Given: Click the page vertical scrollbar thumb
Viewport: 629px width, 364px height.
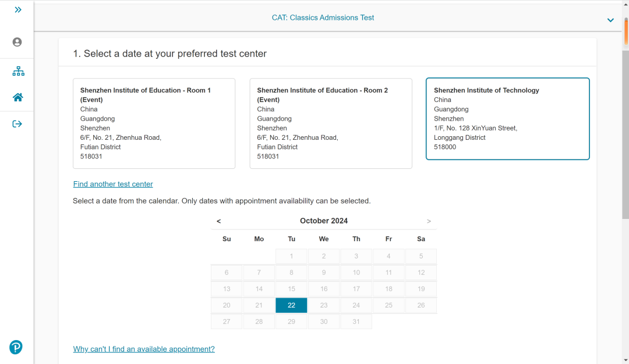Looking at the screenshot, I should [626, 134].
